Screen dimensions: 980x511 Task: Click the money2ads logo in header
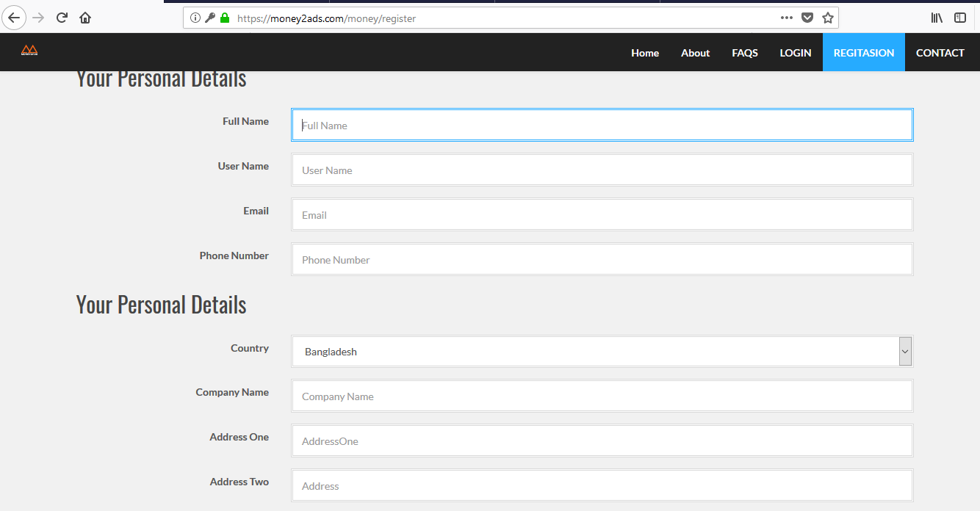coord(29,51)
